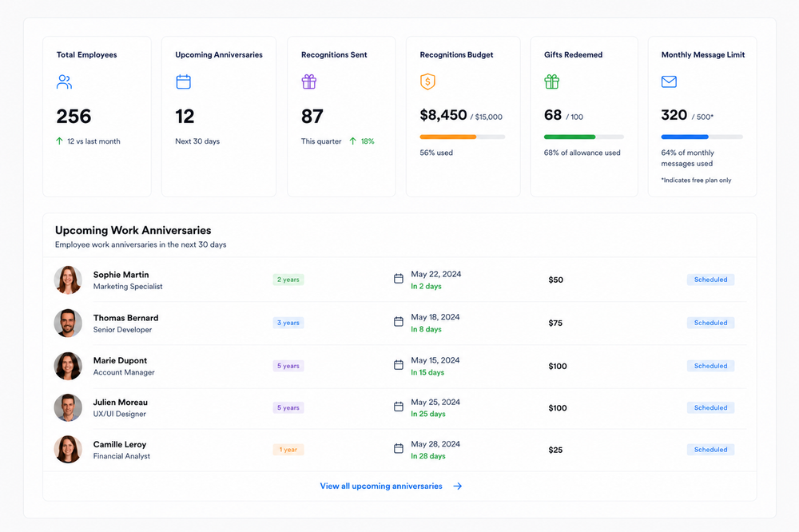The height and width of the screenshot is (532, 799).
Task: Open Thomas Bernard's profile photo
Action: pos(68,323)
